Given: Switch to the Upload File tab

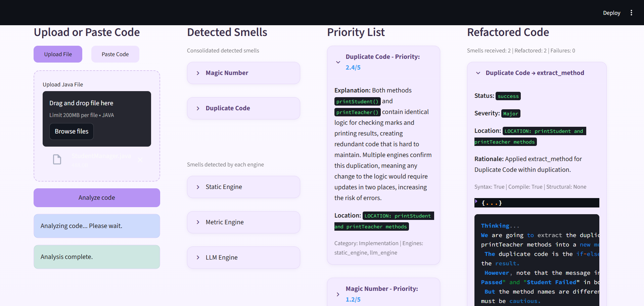Looking at the screenshot, I should click(58, 54).
